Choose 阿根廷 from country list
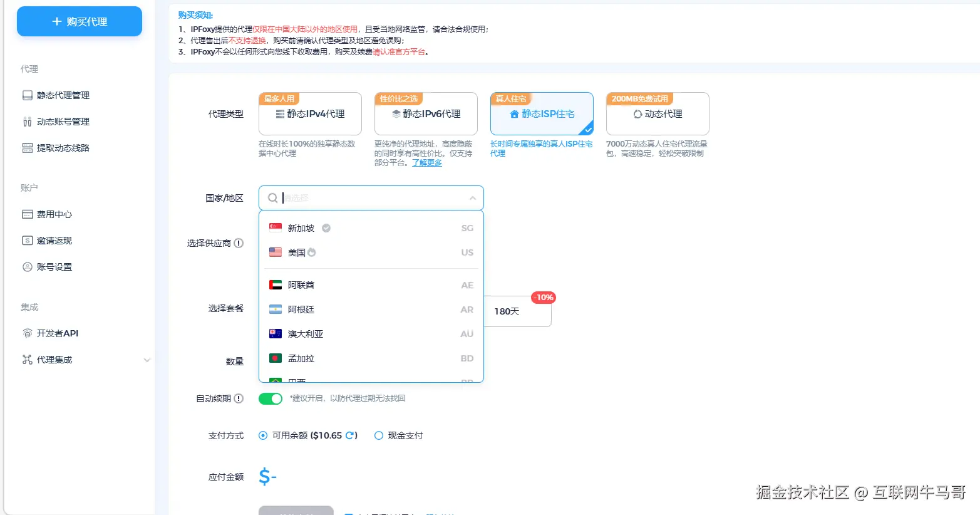The width and height of the screenshot is (980, 515). [x=371, y=310]
